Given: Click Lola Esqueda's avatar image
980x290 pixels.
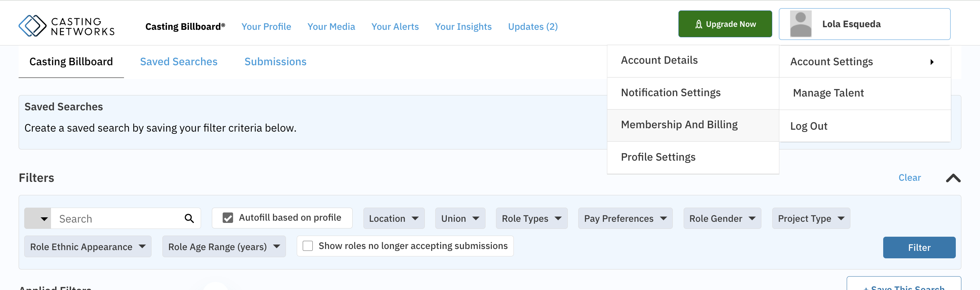Looking at the screenshot, I should [x=801, y=24].
